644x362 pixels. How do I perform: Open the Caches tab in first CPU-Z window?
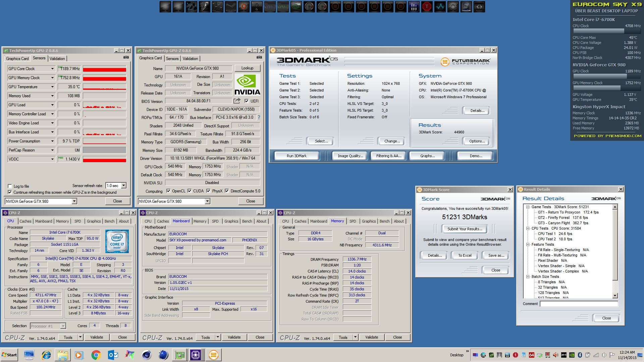click(x=25, y=221)
